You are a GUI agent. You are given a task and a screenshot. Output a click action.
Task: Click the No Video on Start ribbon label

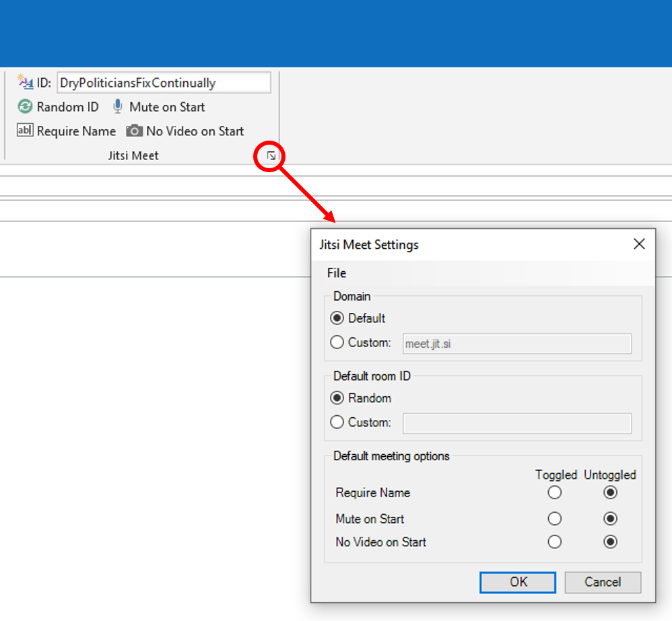[195, 131]
